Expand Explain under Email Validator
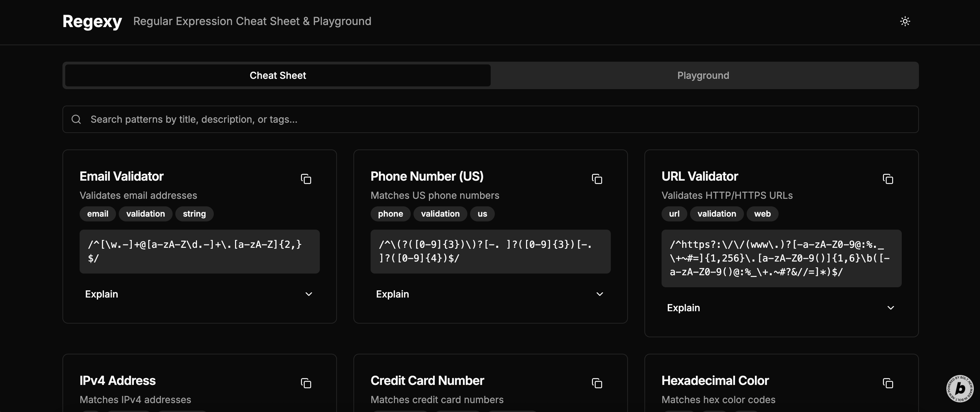980x412 pixels. (199, 294)
